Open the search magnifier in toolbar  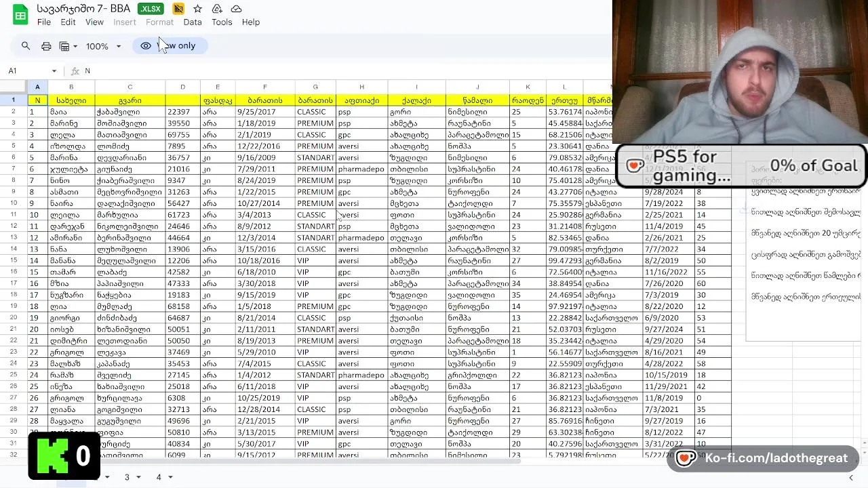point(26,46)
